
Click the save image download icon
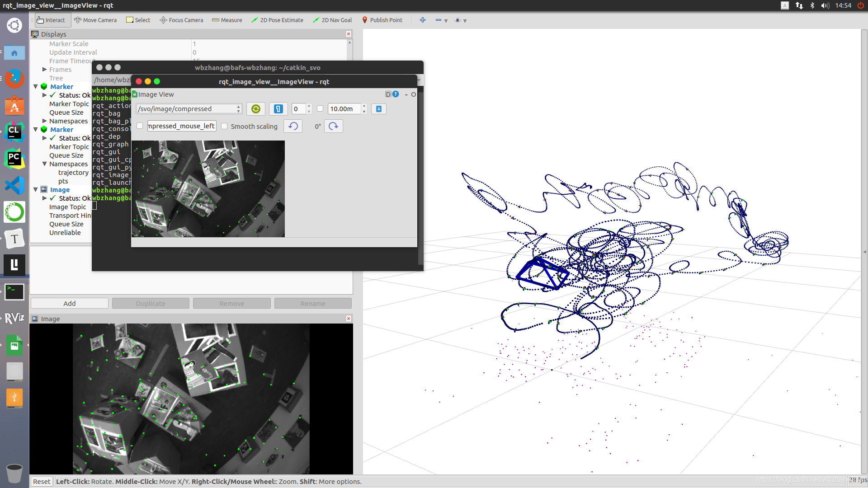pos(378,109)
